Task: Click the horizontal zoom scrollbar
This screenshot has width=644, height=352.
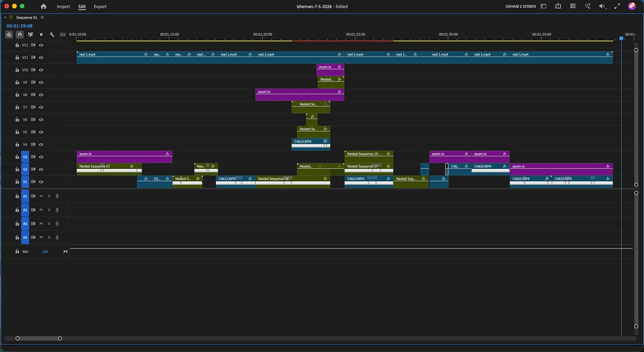Action: tap(39, 338)
